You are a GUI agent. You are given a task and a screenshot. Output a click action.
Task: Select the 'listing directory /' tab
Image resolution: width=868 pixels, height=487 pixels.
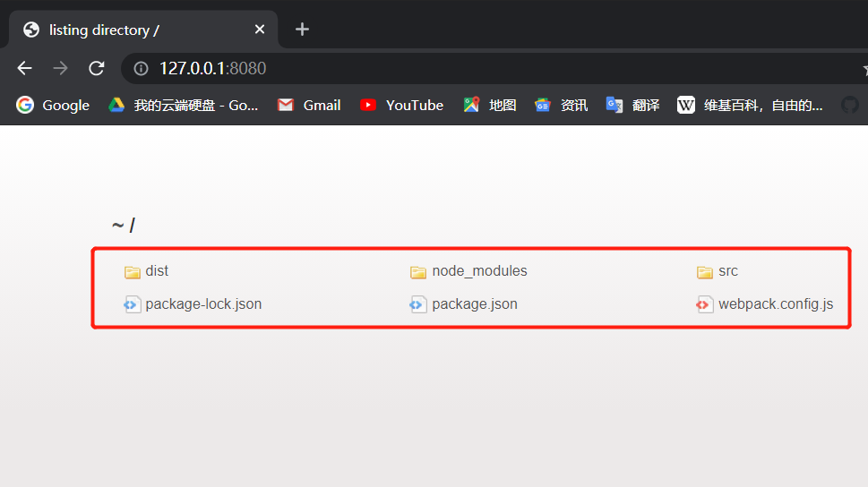click(142, 30)
